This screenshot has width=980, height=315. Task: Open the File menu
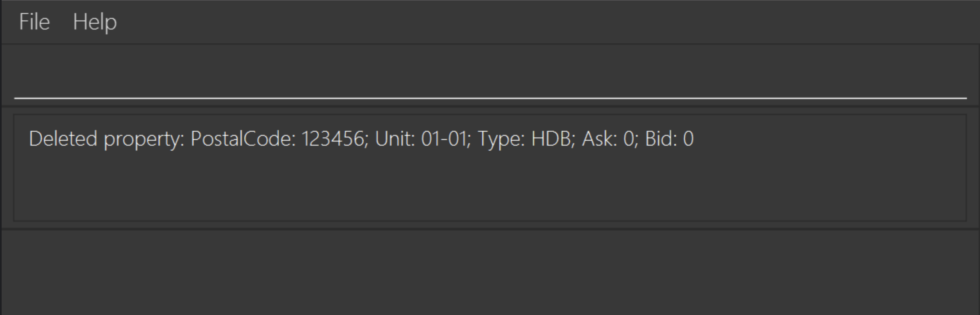tap(34, 22)
